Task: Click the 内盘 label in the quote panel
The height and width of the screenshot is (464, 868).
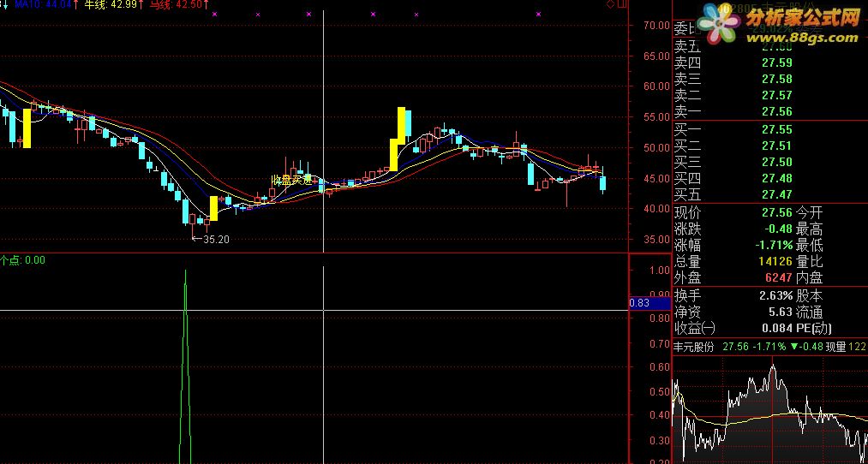Action: coord(810,277)
